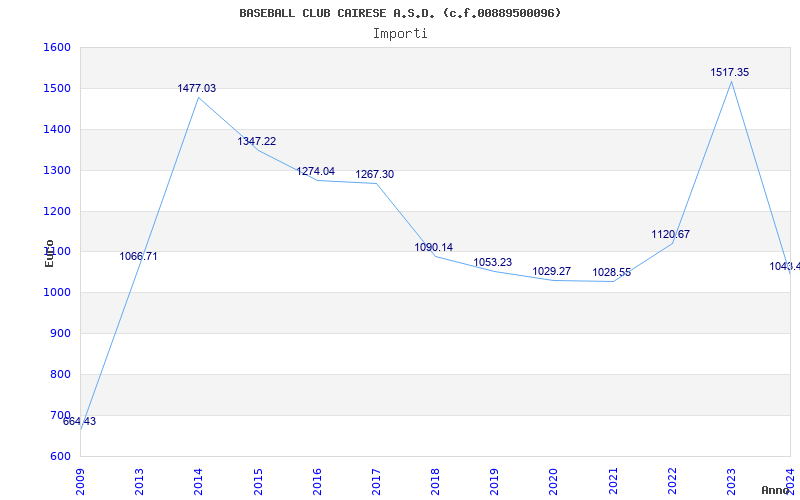The height and width of the screenshot is (500, 800).
Task: Select the 1477.03 data label
Action: (x=196, y=88)
